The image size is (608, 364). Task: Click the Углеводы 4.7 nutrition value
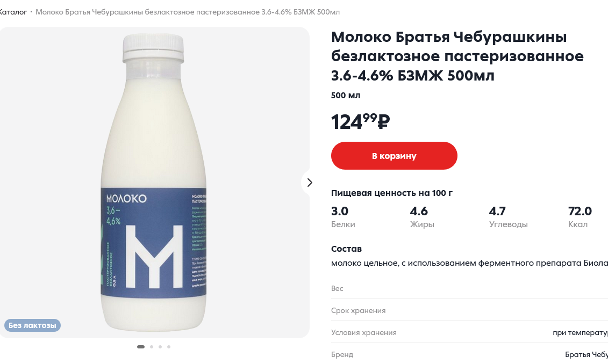[x=497, y=211]
